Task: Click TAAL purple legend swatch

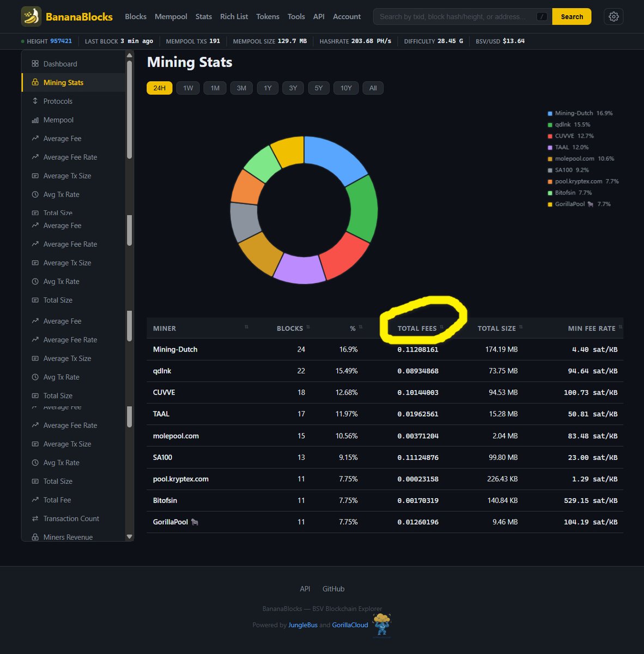Action: pyautogui.click(x=550, y=148)
